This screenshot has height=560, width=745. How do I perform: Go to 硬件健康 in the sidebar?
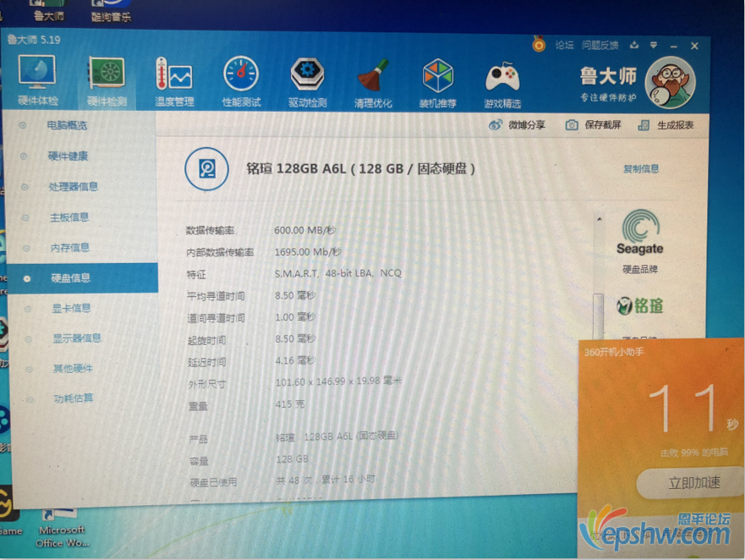68,156
